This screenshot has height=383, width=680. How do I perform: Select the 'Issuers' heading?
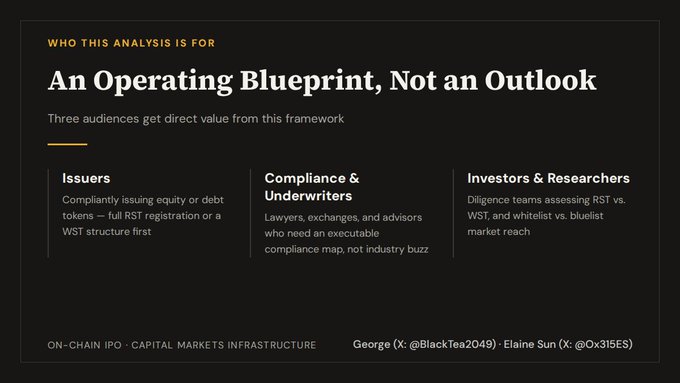[86, 178]
